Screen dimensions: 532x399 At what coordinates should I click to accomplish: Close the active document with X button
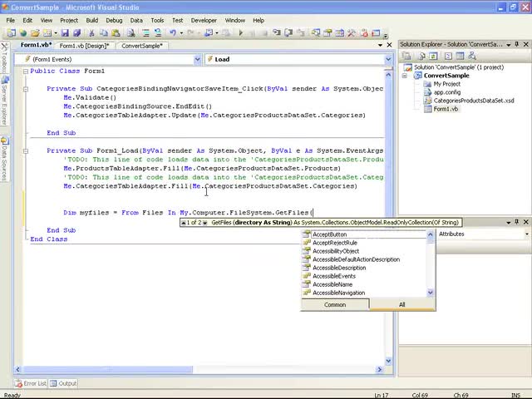tap(390, 45)
